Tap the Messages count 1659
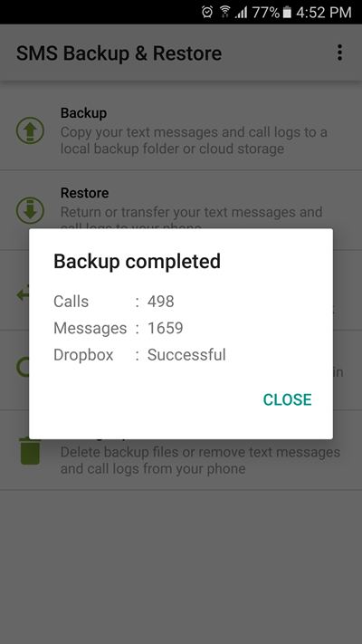The width and height of the screenshot is (362, 644). click(166, 328)
